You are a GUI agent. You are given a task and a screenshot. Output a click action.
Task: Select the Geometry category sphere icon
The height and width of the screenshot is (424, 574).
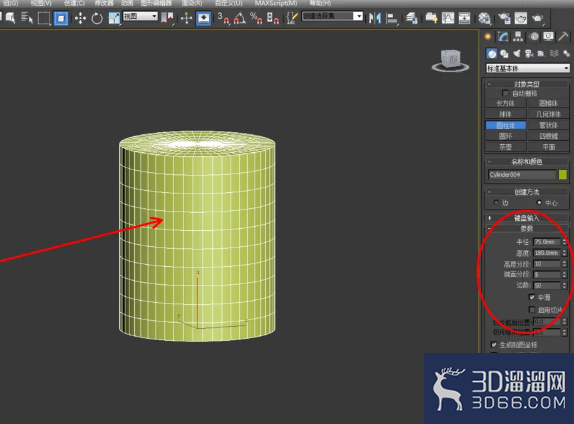[492, 54]
